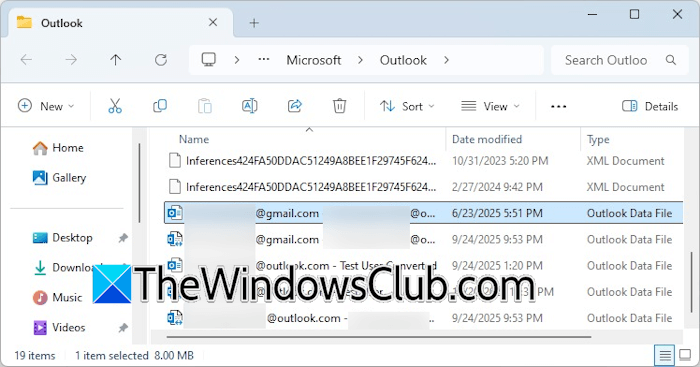This screenshot has height=367, width=700.
Task: Open Videos in sidebar
Action: [59, 328]
